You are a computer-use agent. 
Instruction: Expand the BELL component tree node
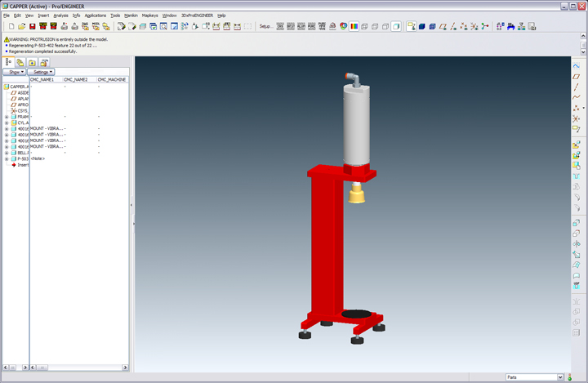tap(7, 153)
